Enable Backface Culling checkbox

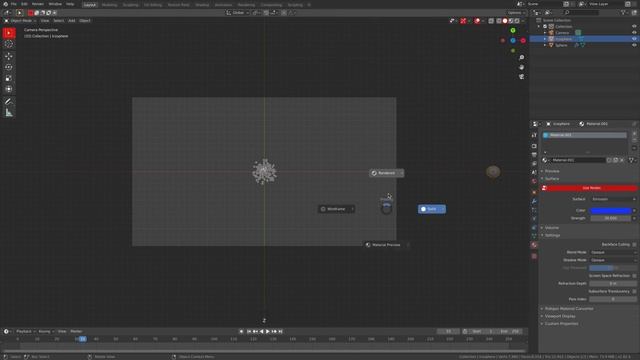634,244
